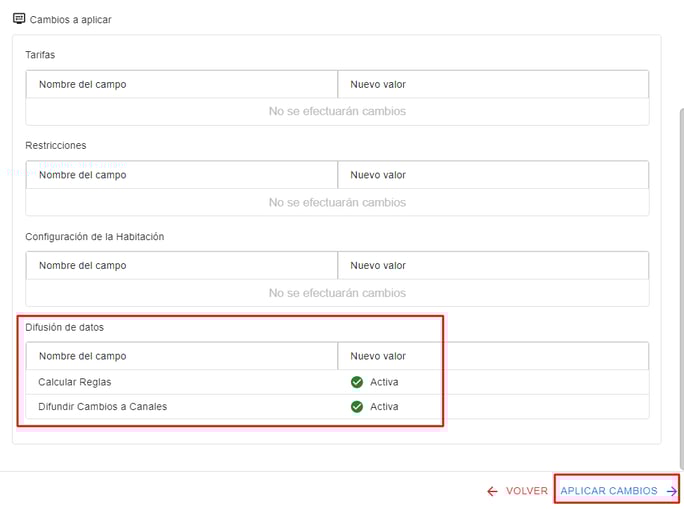This screenshot has height=509, width=684.
Task: Click green check icon beside Calcular Reglas
Action: click(x=357, y=382)
